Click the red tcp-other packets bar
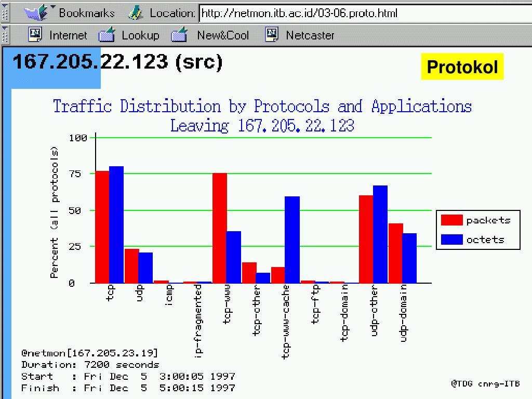The width and height of the screenshot is (532, 399). tap(249, 272)
